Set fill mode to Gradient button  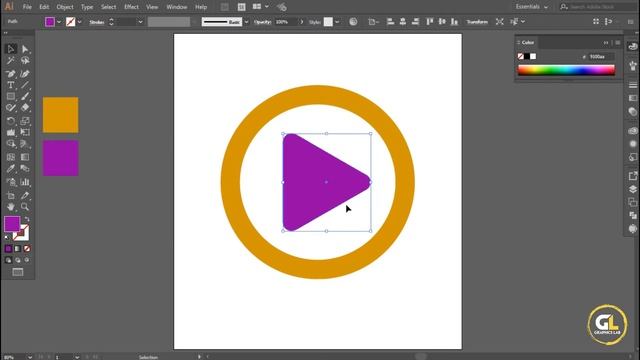click(18, 249)
